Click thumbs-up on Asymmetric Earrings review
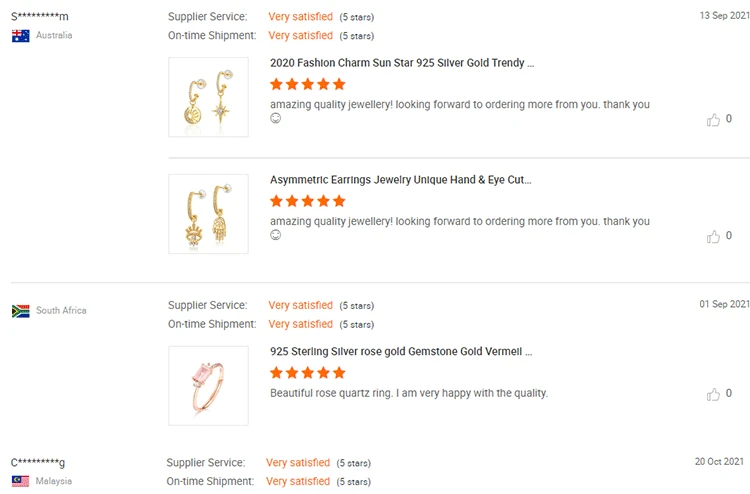Screen dimensions: 750x494 coord(713,237)
